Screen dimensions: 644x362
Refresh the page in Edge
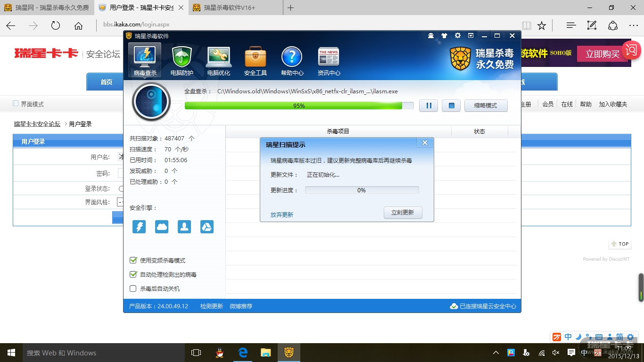(56, 25)
